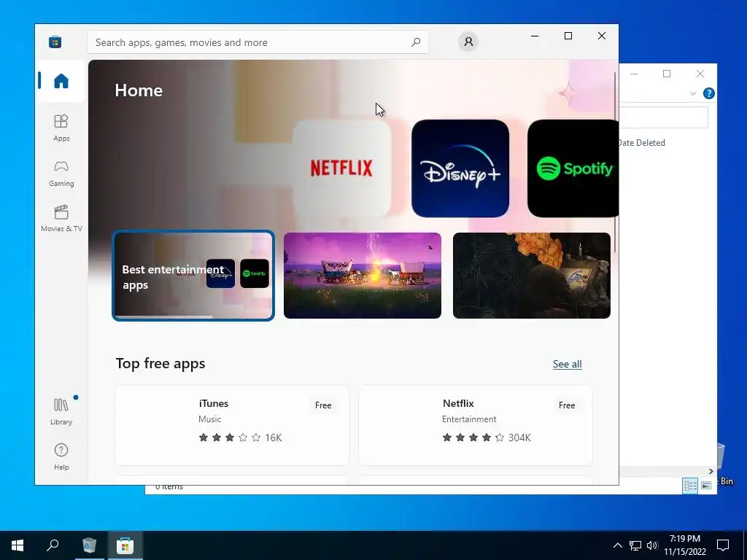Click the Top free apps heading

[x=160, y=363]
